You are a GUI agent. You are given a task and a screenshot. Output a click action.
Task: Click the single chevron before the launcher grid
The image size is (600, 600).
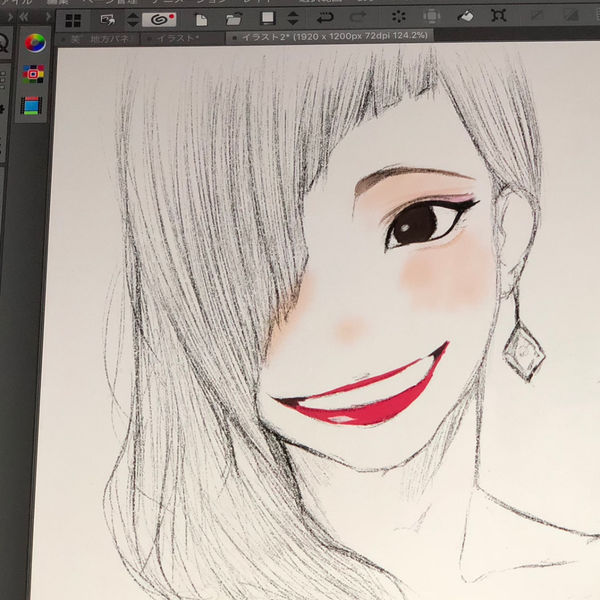(48, 16)
